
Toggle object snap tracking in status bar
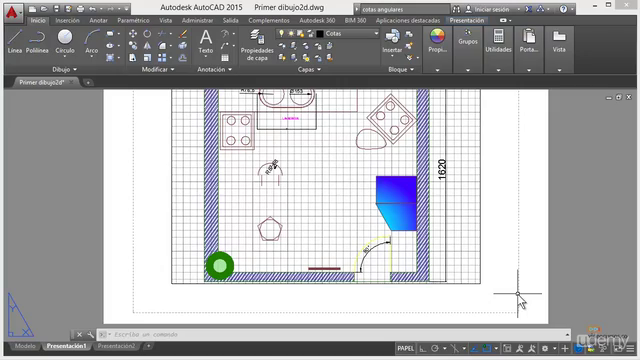coord(474,348)
